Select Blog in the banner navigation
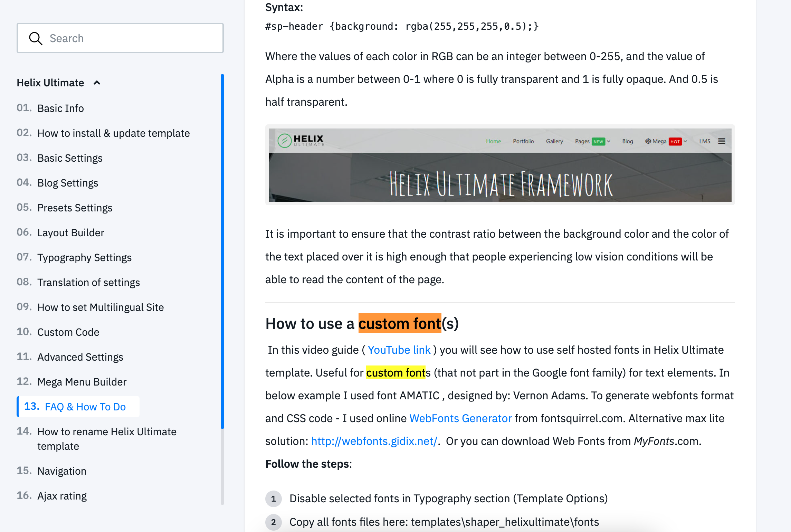791x532 pixels. [627, 141]
